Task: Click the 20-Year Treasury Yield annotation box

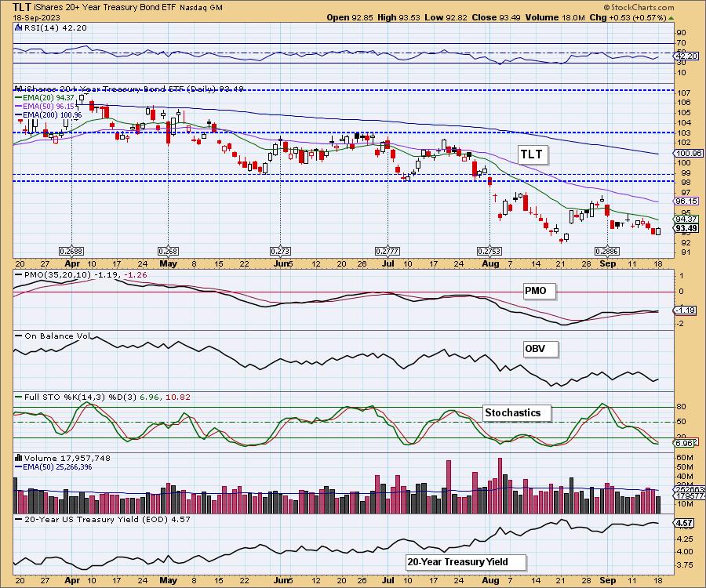Action: 465,562
